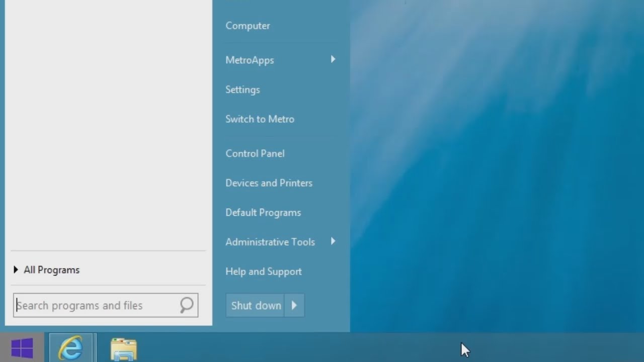Expand the Administrative Tools submenu arrow

tap(333, 241)
